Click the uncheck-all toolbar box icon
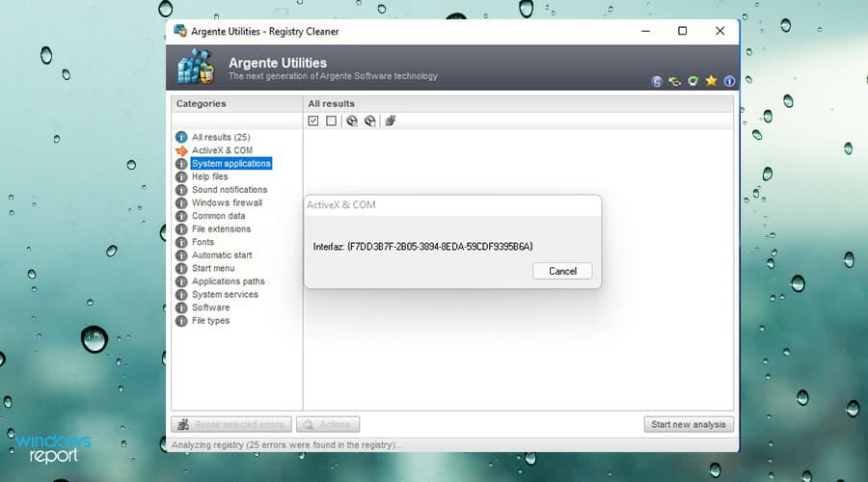868x482 pixels. tap(331, 120)
